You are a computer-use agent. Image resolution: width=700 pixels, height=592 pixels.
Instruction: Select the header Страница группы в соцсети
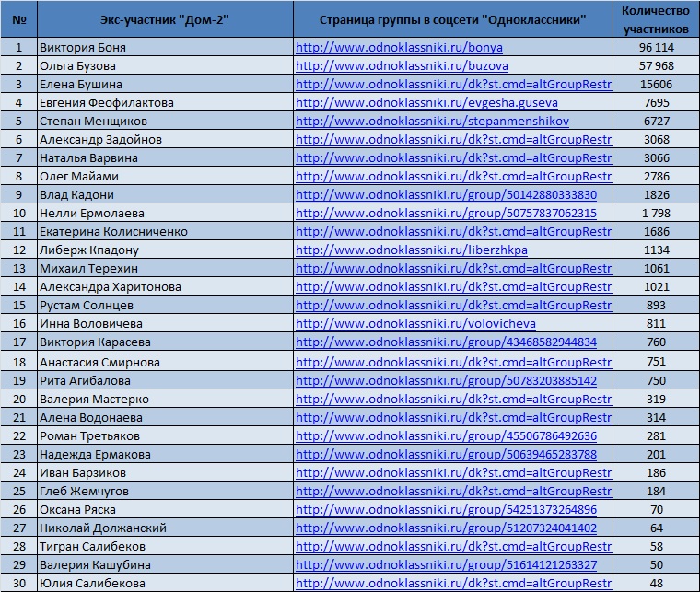453,19
